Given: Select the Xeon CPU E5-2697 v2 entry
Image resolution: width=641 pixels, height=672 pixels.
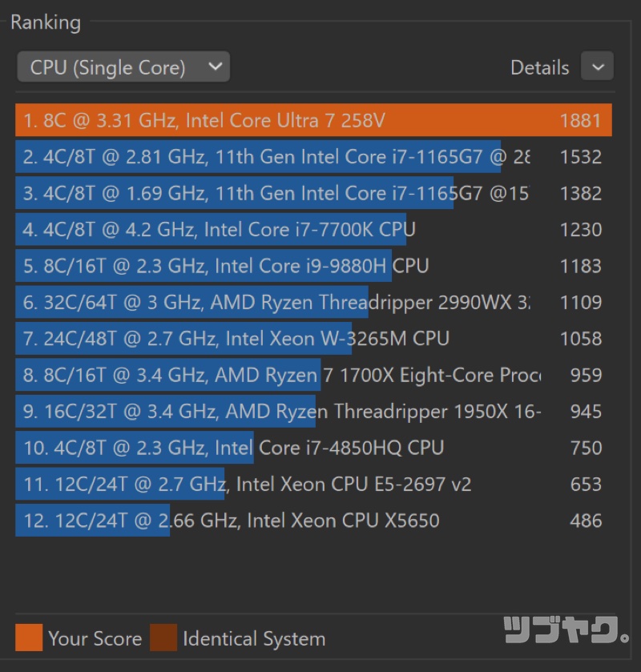Looking at the screenshot, I should 313,485.
